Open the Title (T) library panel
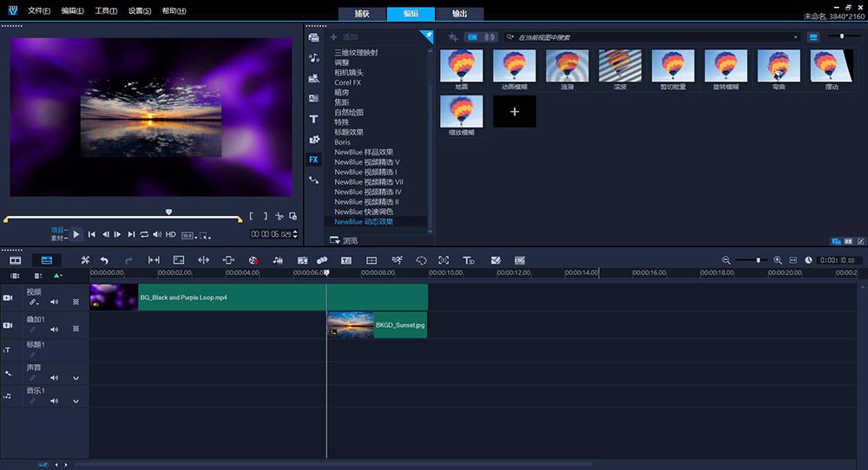 pyautogui.click(x=313, y=119)
